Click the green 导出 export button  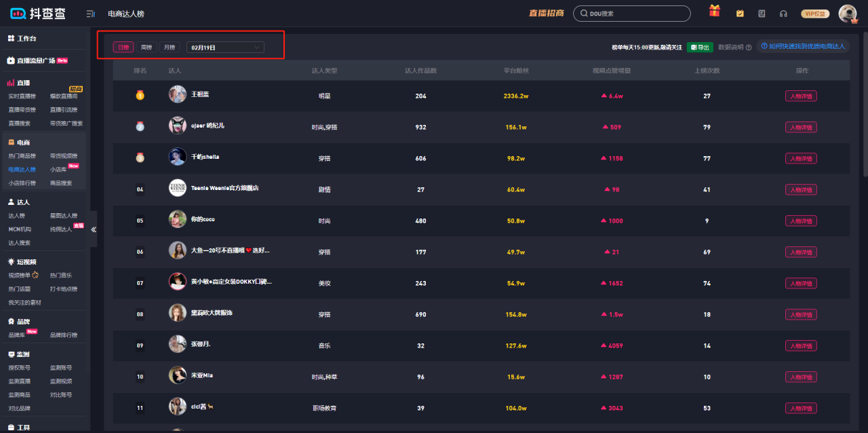[x=699, y=48]
